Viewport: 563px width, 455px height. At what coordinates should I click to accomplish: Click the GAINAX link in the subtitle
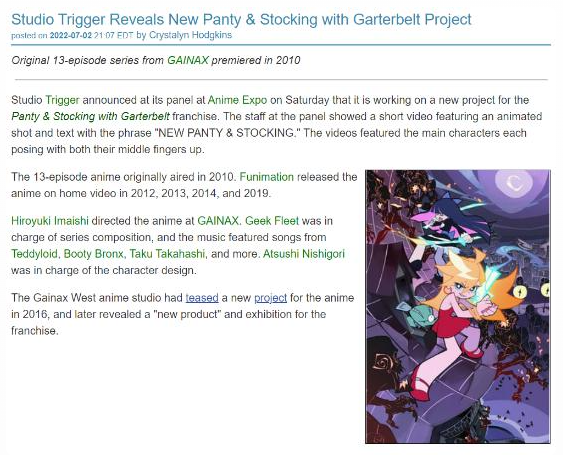tap(188, 60)
